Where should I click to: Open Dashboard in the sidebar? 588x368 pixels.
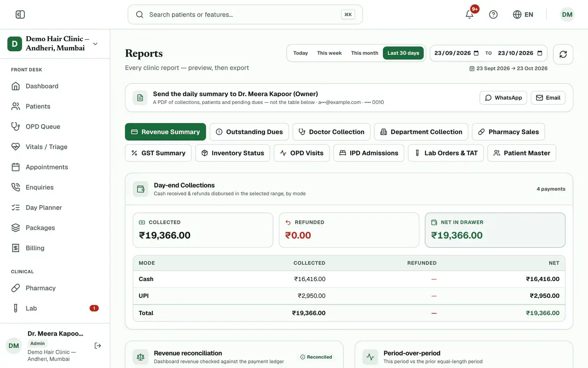55,86
